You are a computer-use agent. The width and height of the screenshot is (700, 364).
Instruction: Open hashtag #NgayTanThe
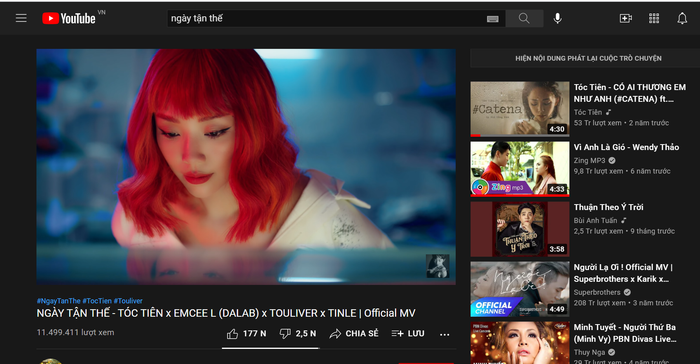click(x=58, y=301)
